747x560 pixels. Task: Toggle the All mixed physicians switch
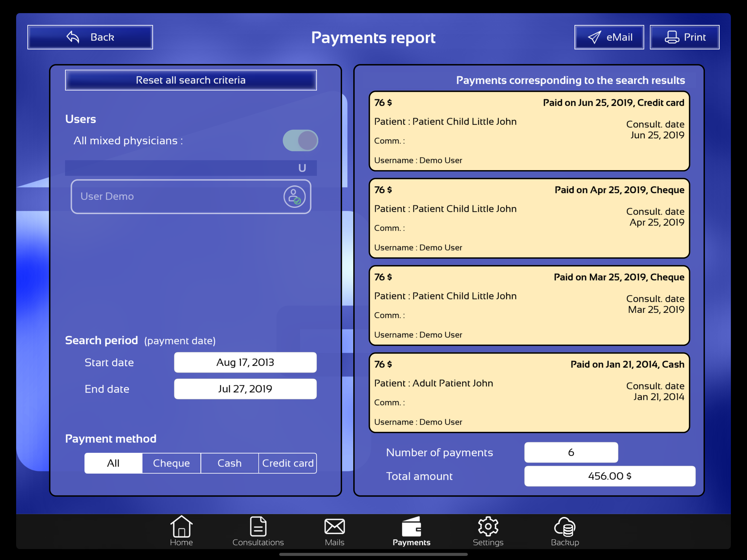click(x=300, y=141)
